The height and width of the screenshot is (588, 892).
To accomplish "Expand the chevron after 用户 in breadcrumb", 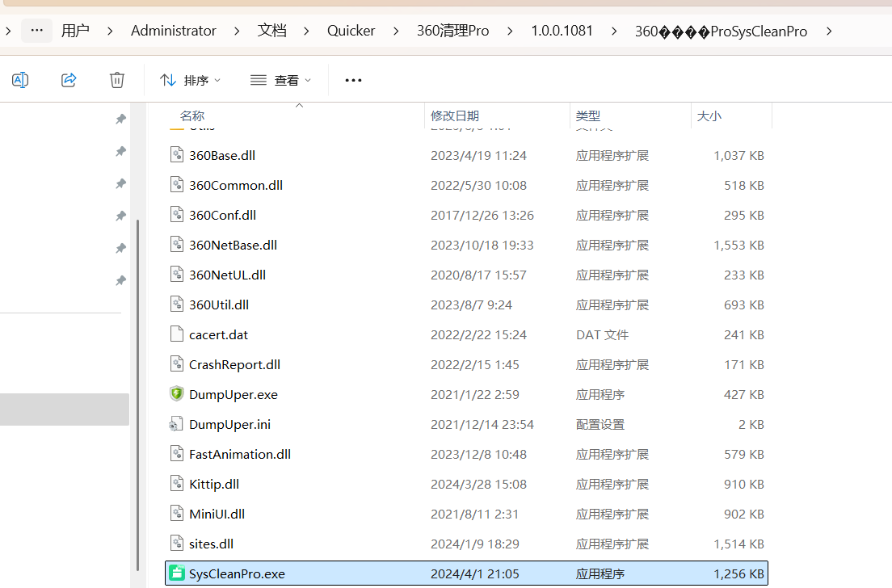I will coord(111,31).
